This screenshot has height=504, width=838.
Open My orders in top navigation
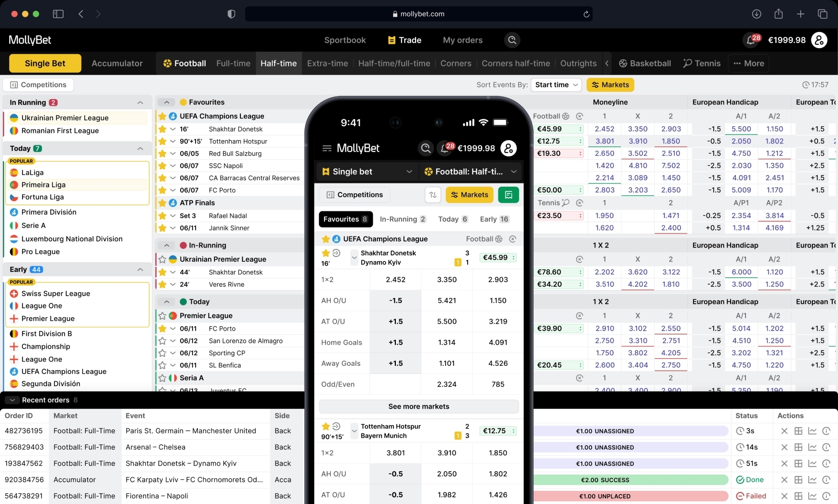click(x=462, y=40)
